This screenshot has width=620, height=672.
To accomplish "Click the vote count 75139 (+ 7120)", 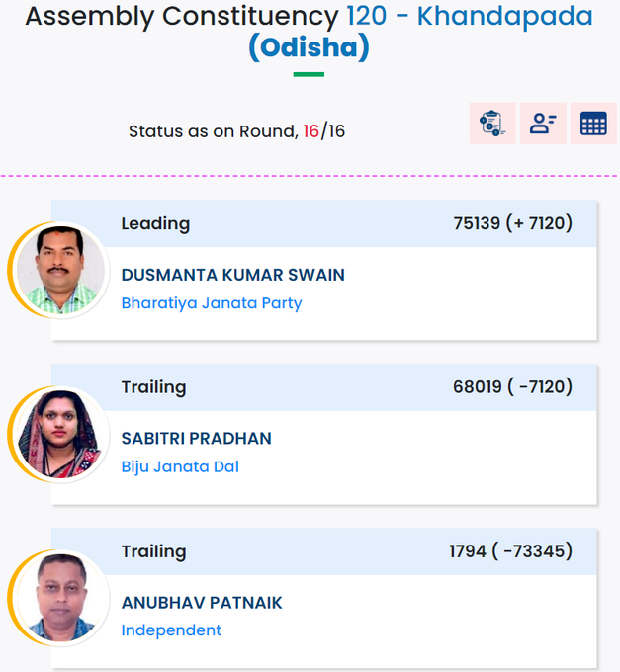I will [513, 223].
